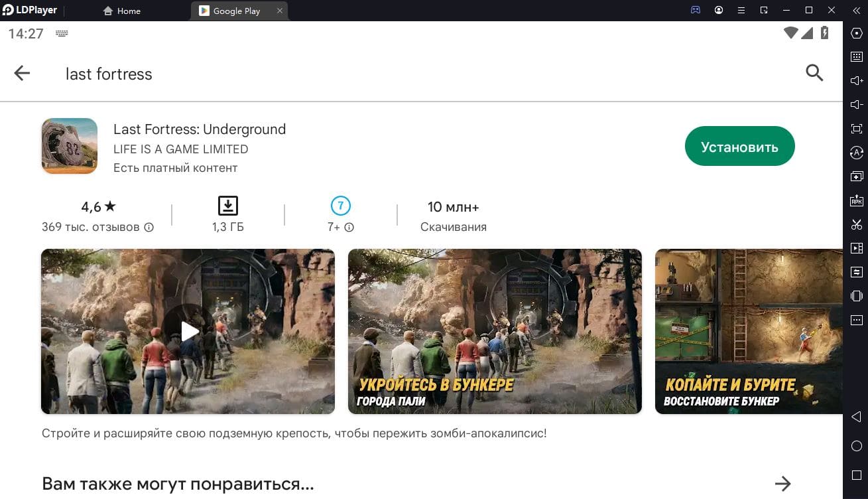Tap the 1,3 ГБ size text
Viewport: 868px width, 499px height.
228,227
